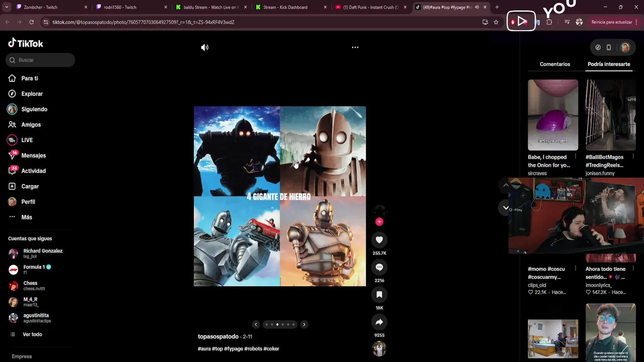Viewport: 644px width, 362px height.
Task: Open options for #BalliBotMagos video card
Action: coord(633,157)
